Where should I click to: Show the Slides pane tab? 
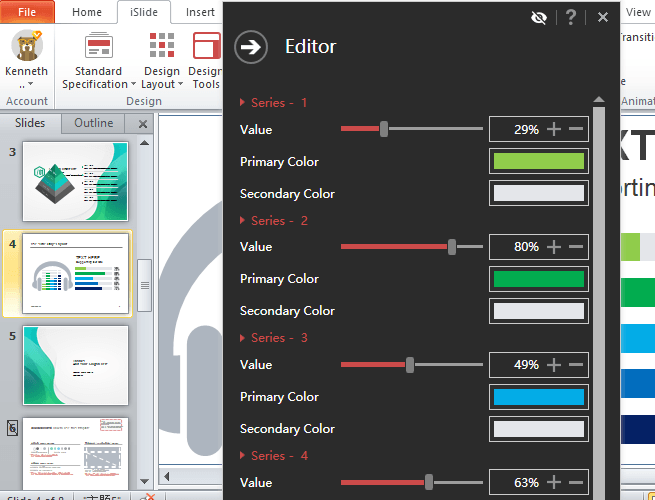point(30,123)
